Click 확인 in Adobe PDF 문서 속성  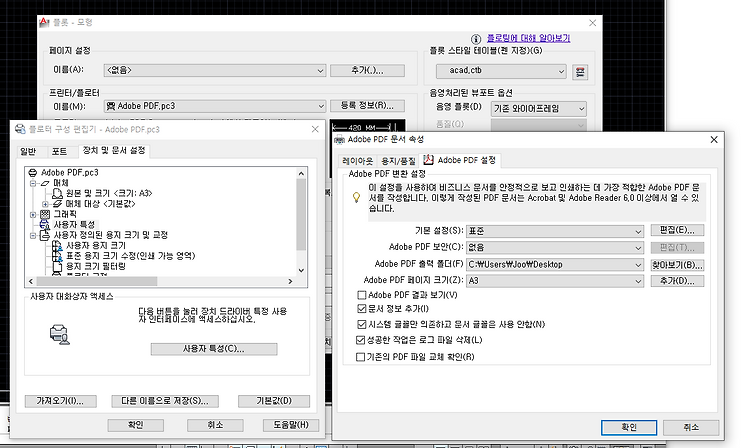pos(629,427)
